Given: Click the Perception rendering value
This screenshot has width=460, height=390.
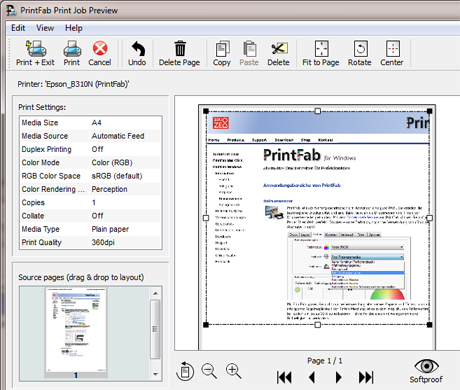Looking at the screenshot, I should point(109,189).
